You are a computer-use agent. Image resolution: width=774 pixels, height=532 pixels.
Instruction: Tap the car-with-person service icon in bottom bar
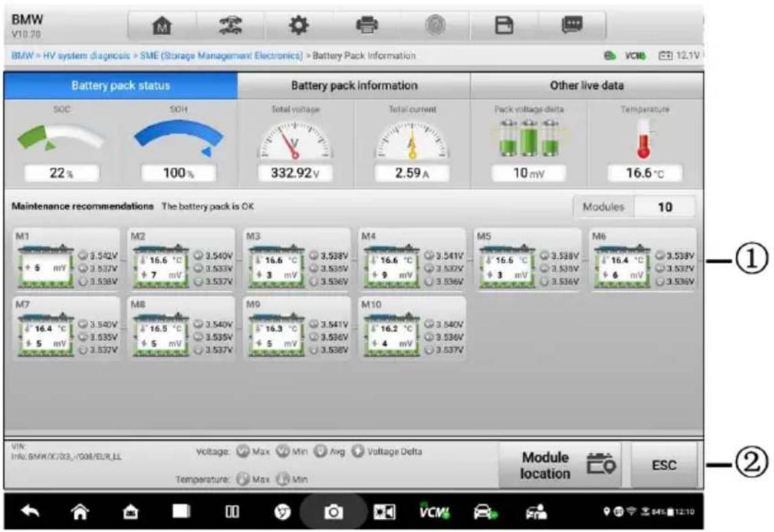point(537,512)
